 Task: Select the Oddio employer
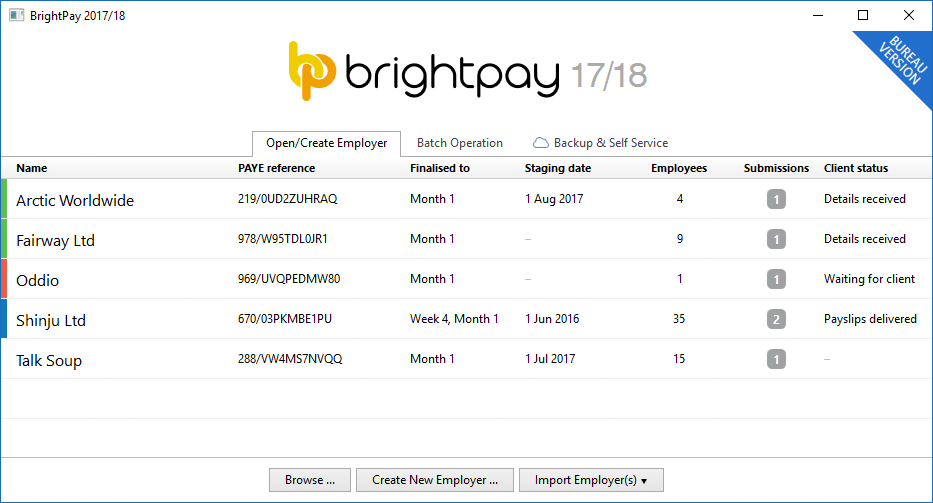point(37,280)
